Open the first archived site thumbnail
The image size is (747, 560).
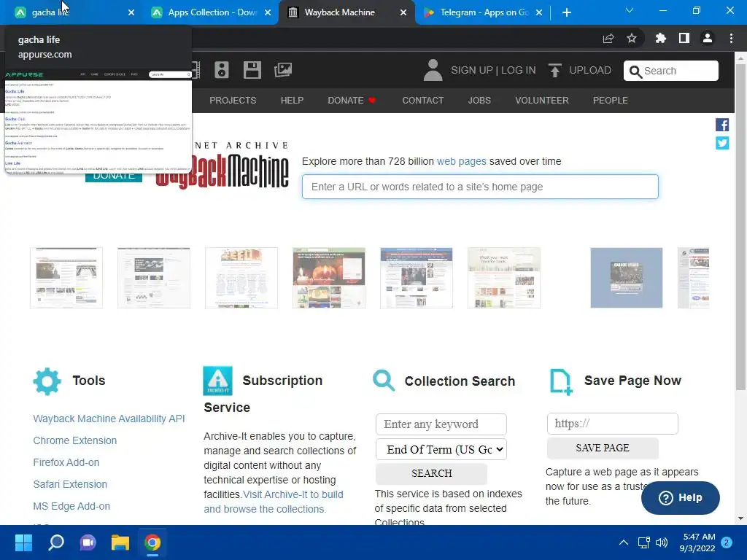pyautogui.click(x=66, y=278)
